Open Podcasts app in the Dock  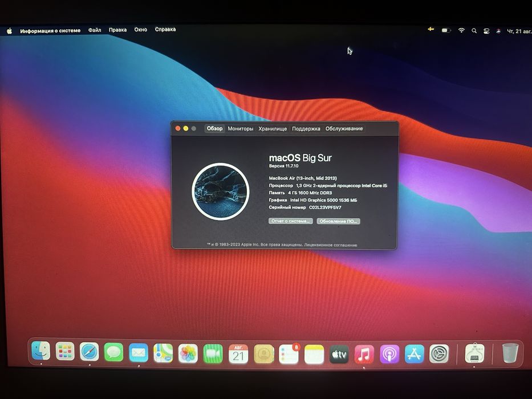[x=389, y=354]
